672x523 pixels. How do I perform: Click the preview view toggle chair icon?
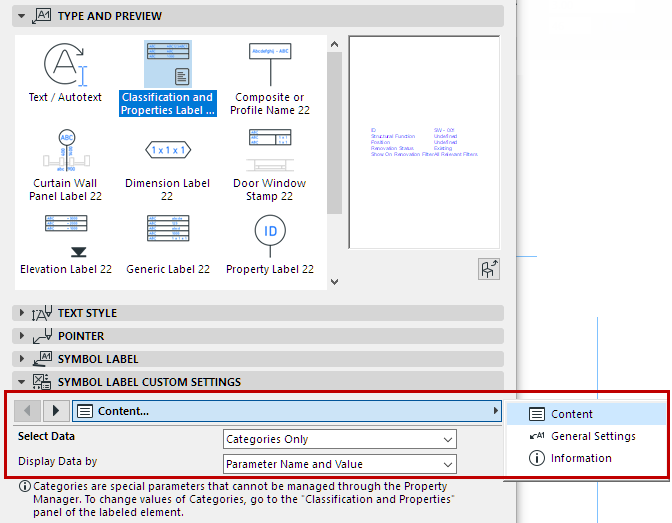pos(489,269)
